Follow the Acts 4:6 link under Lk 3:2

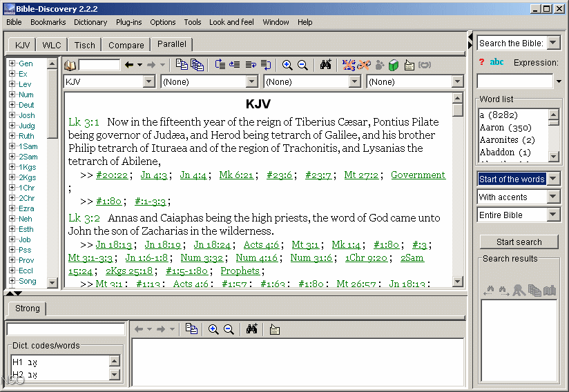click(x=261, y=245)
